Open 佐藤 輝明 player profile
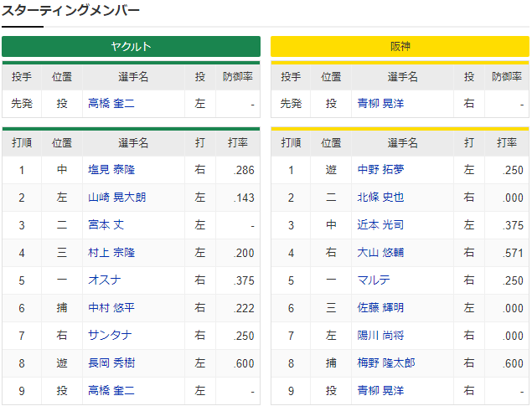 tap(380, 308)
